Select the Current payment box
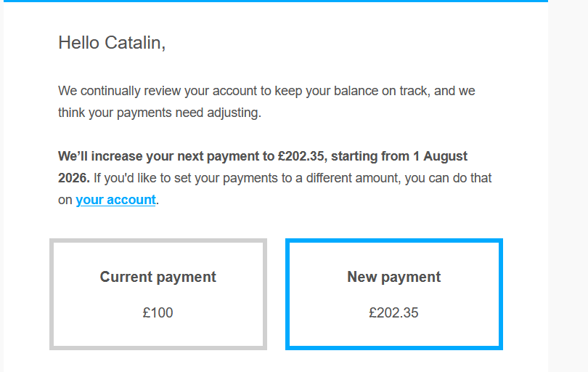 [x=158, y=294]
